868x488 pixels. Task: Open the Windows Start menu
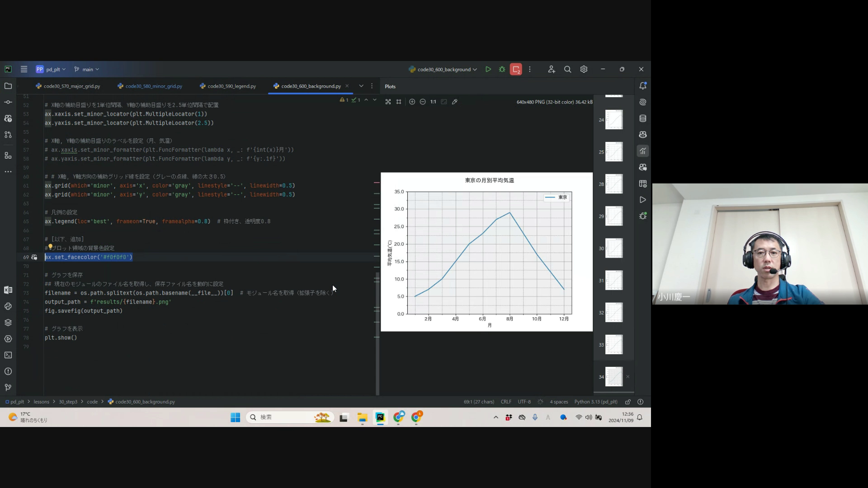coord(236,417)
